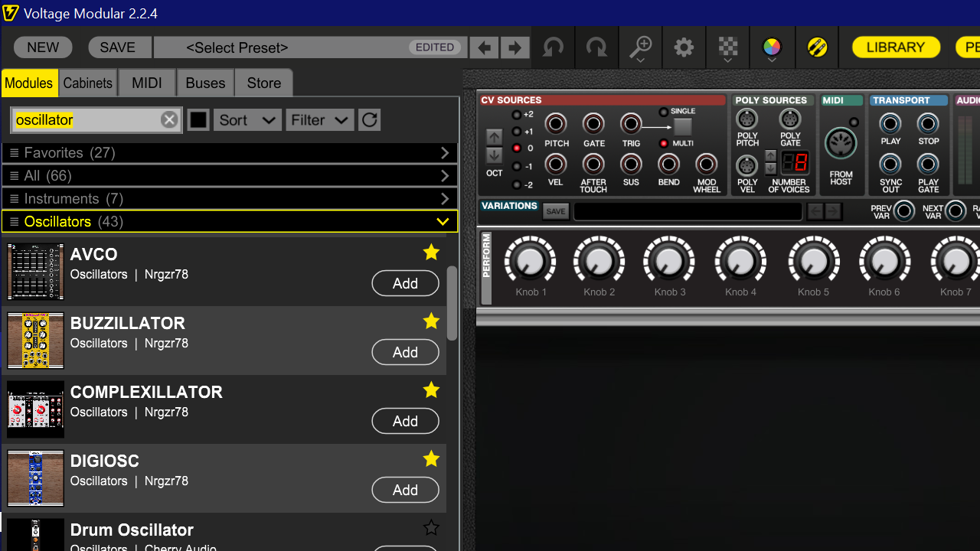Select the +1 octave LED
Viewport: 980px width, 551px height.
point(517,132)
